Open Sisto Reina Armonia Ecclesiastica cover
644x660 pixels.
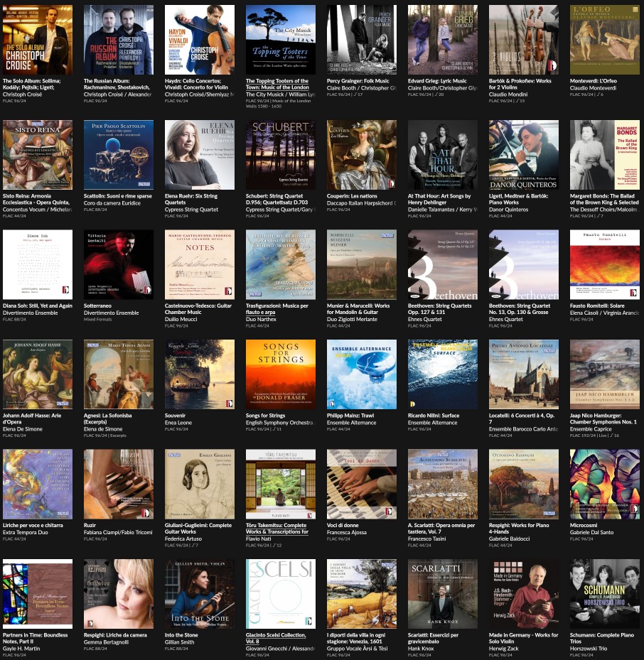(38, 155)
